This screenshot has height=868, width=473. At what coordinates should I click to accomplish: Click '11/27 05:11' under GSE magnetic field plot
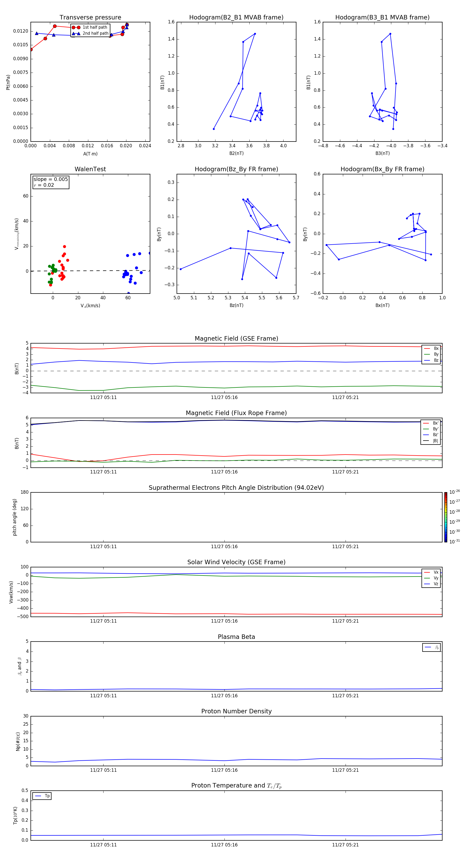[103, 398]
